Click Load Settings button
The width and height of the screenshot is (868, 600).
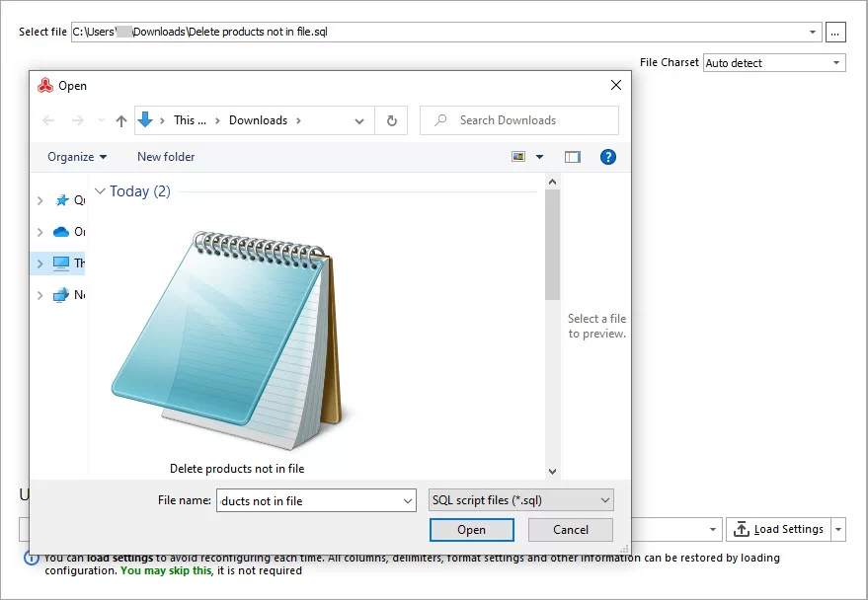(x=778, y=529)
